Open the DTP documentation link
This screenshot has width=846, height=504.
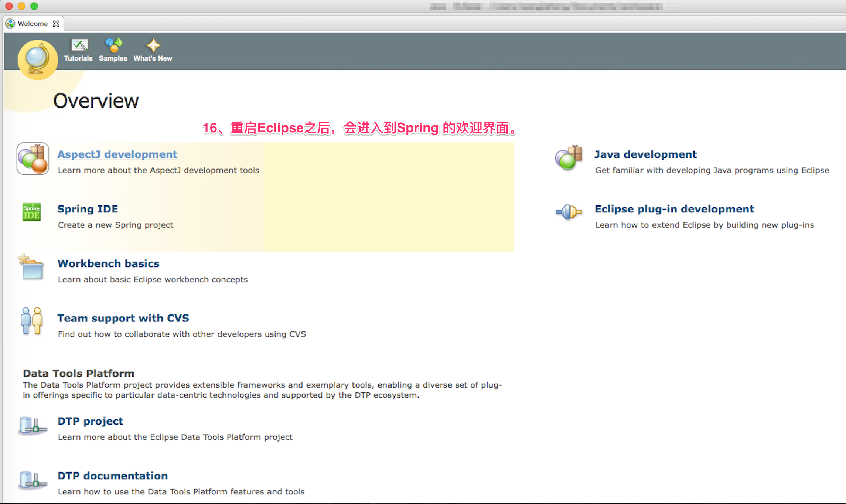113,476
